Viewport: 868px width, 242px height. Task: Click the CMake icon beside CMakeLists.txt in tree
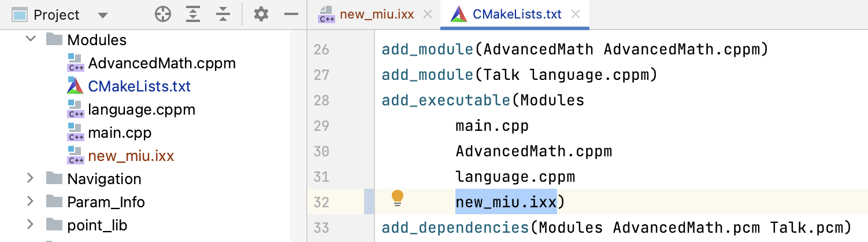(x=75, y=86)
